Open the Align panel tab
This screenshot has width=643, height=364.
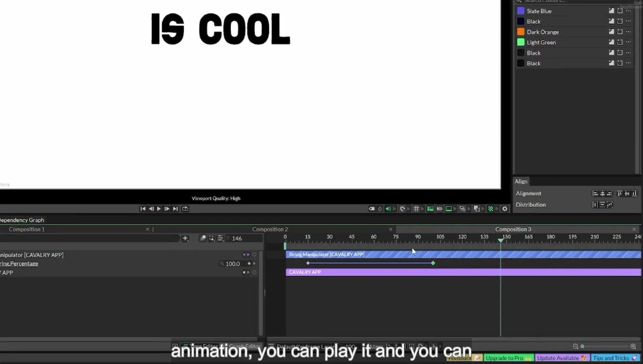tap(521, 181)
